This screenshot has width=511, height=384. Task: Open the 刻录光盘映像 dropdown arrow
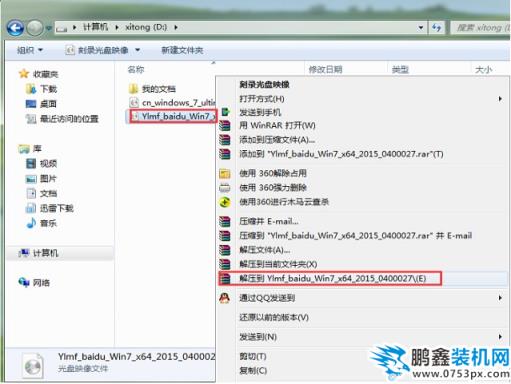coord(137,50)
